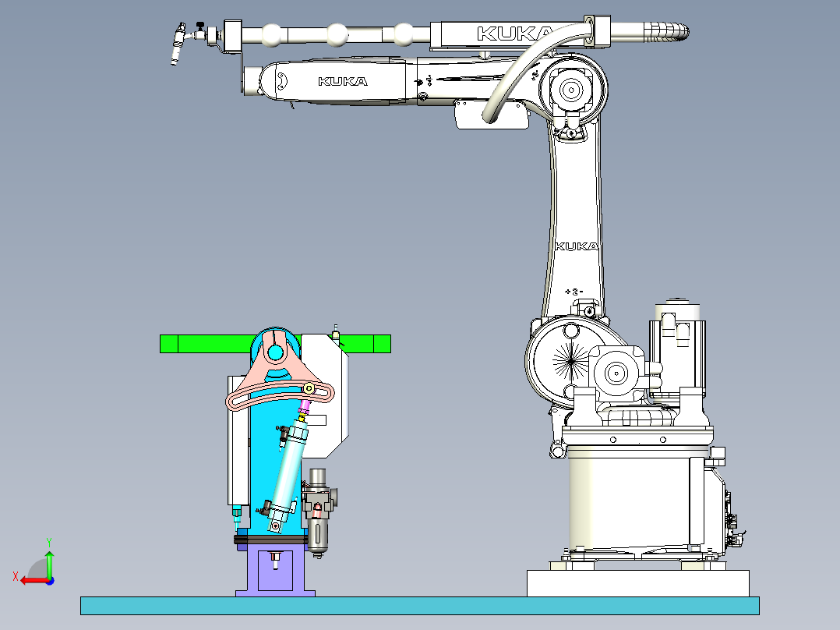Click the KUKA logo on the forearm

click(343, 82)
